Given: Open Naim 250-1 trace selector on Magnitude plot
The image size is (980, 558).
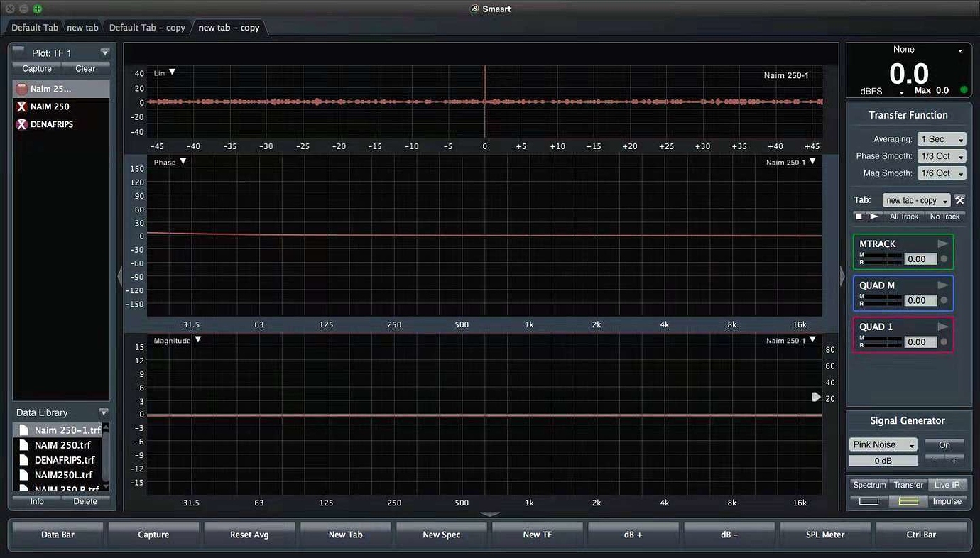Looking at the screenshot, I should coord(812,340).
